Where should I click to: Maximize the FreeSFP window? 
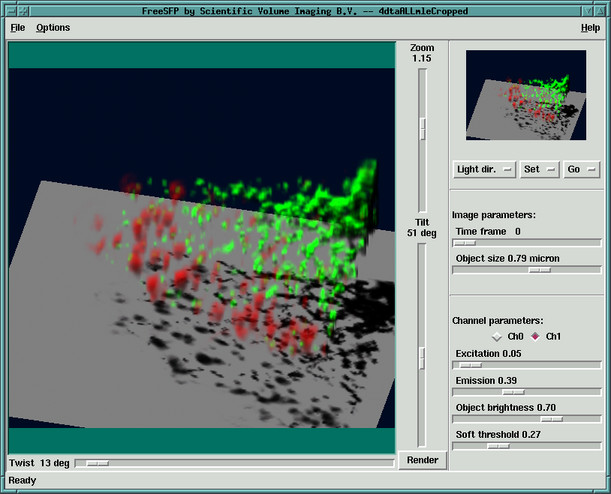599,11
